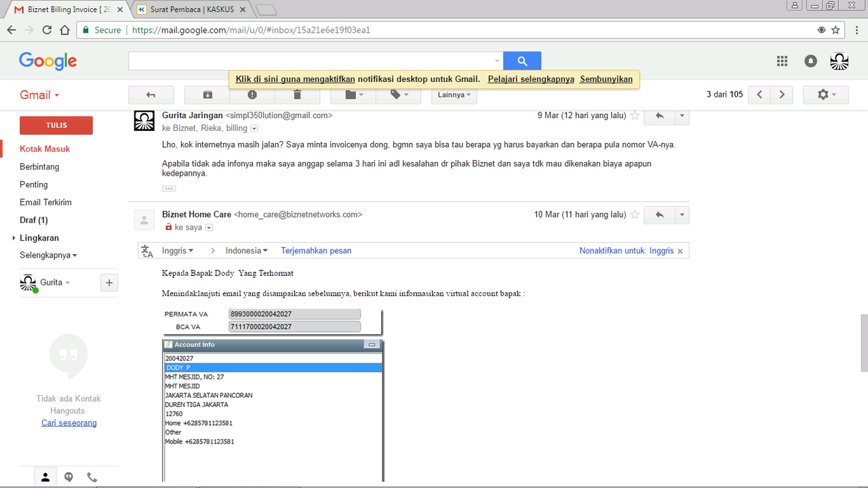This screenshot has height=488, width=868.
Task: Click the translate icon
Action: point(147,251)
